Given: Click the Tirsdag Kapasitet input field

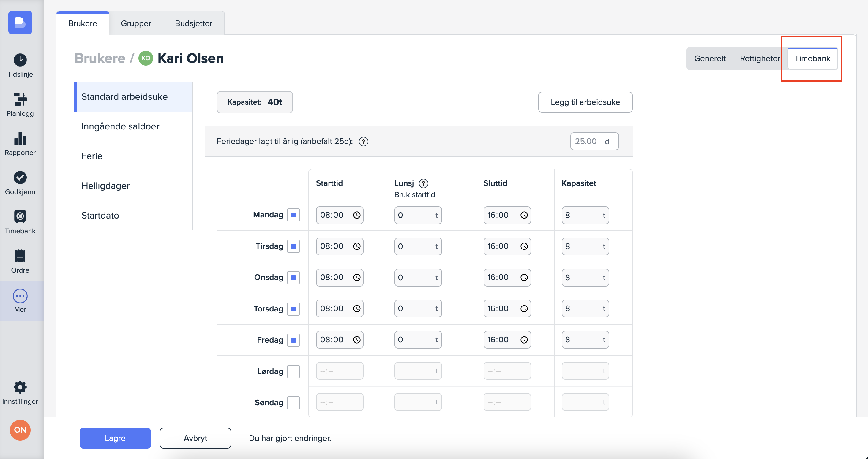Looking at the screenshot, I should point(582,246).
